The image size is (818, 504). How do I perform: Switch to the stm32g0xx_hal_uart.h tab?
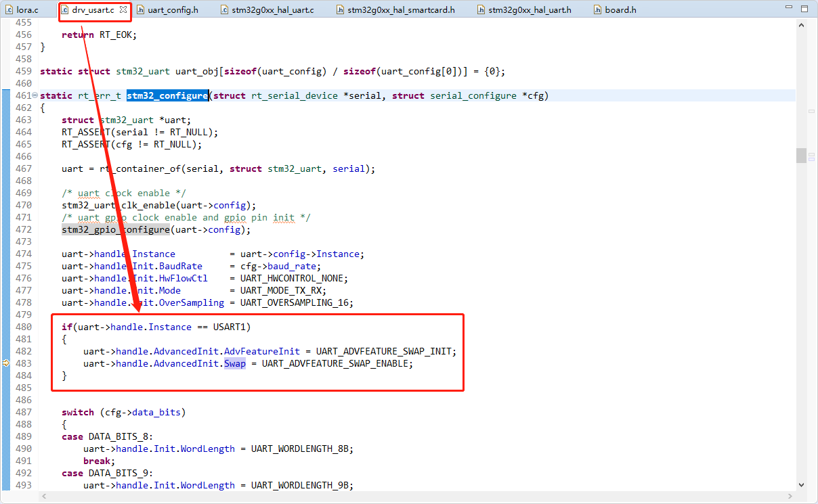523,10
